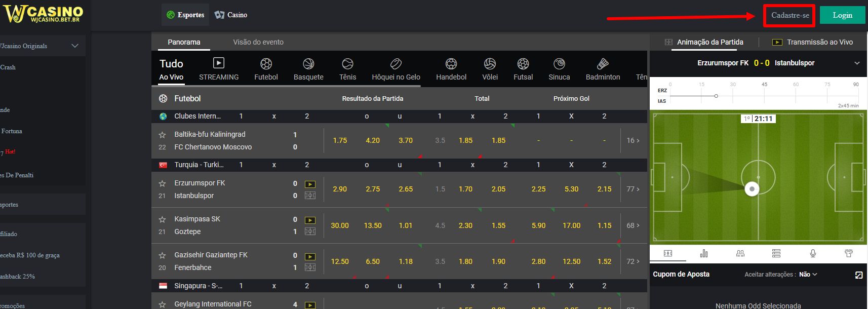The width and height of the screenshot is (868, 309).
Task: Expand 68 more markets for Kasimpasa match
Action: click(x=633, y=225)
